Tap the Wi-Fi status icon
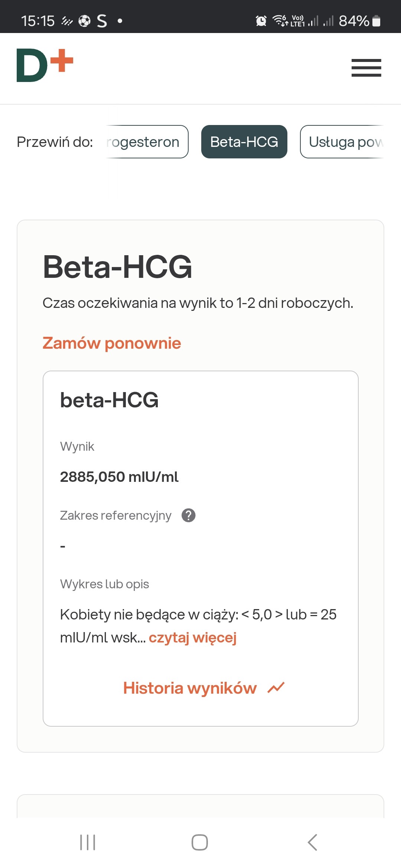Screen dimensions: 401x868 (280, 20)
